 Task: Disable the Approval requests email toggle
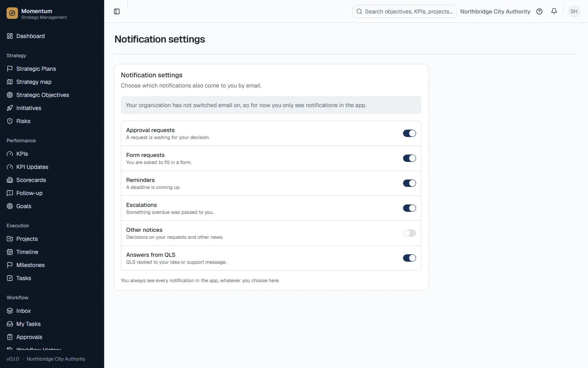tap(410, 133)
